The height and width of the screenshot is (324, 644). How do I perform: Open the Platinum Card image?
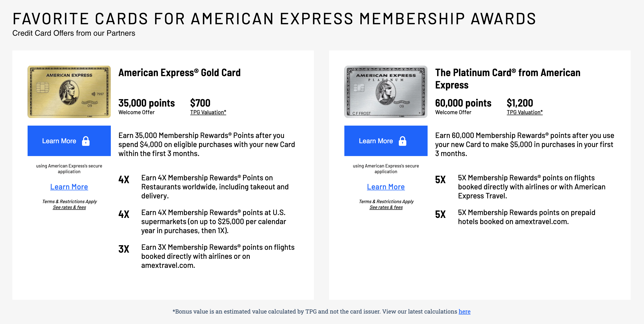(386, 92)
